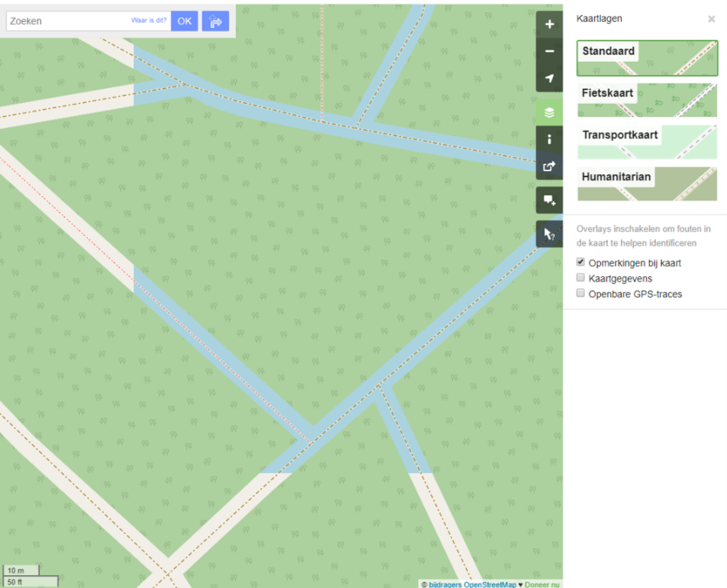
Task: Select the Humanitarian map layer
Action: pos(647,184)
